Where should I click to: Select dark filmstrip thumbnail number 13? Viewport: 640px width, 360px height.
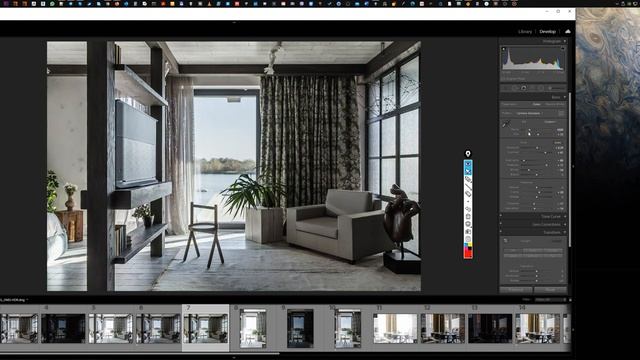[x=490, y=328]
